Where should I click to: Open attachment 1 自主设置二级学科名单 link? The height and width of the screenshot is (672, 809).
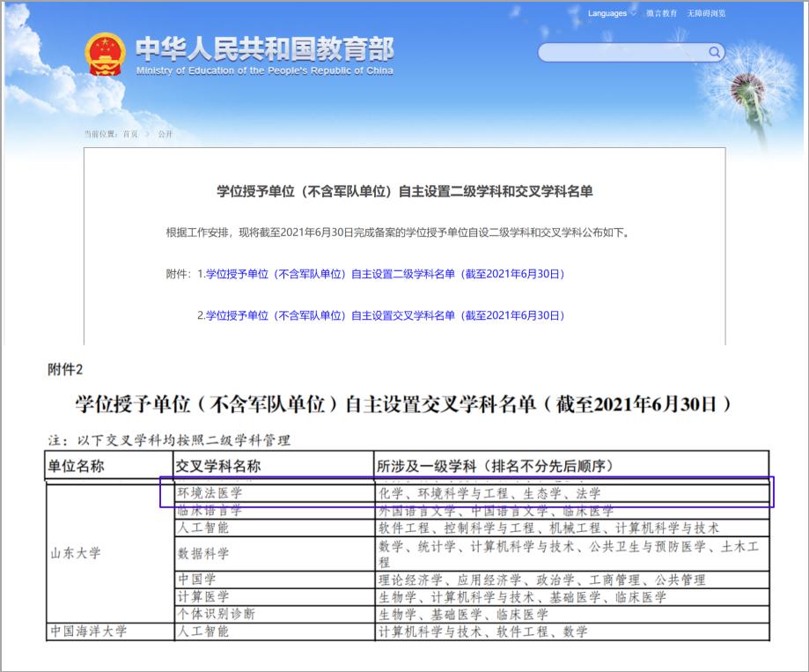point(385,274)
